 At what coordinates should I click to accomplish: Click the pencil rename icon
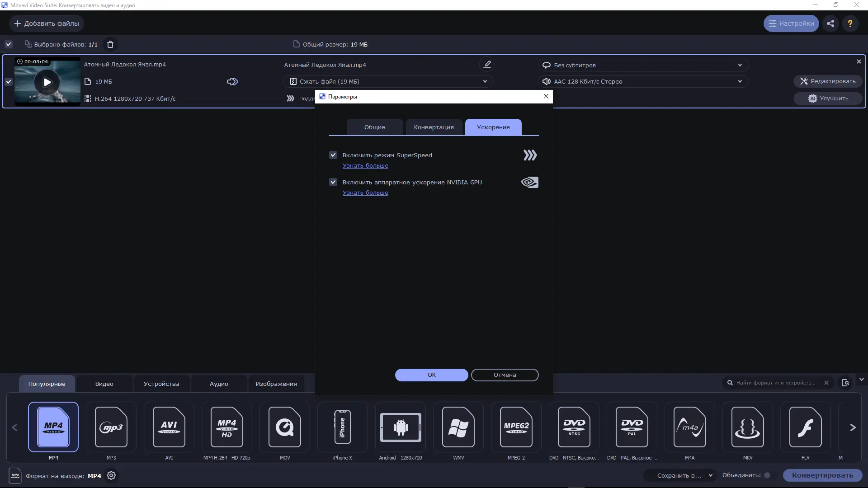(x=487, y=65)
